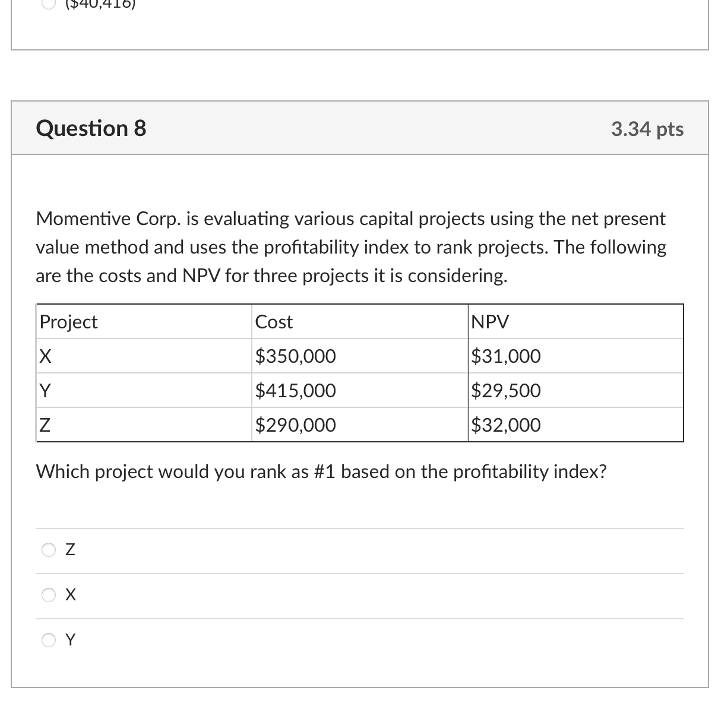The image size is (715, 728).
Task: Select the radio button for answer Z
Action: [x=49, y=549]
